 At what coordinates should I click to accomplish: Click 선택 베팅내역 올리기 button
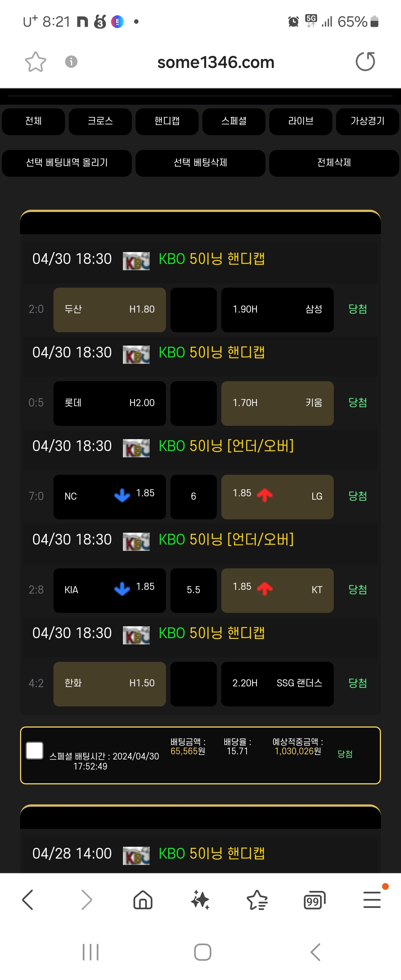tap(67, 163)
